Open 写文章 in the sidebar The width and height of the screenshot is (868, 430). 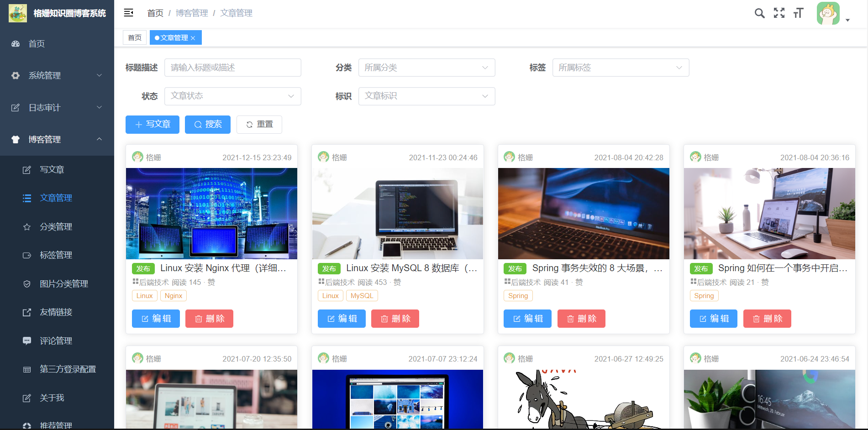point(57,170)
